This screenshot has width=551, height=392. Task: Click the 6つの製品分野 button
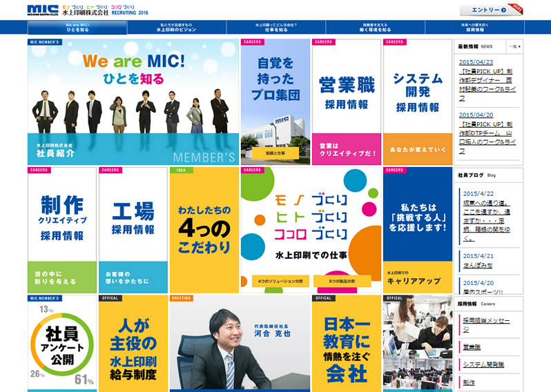pyautogui.click(x=342, y=282)
